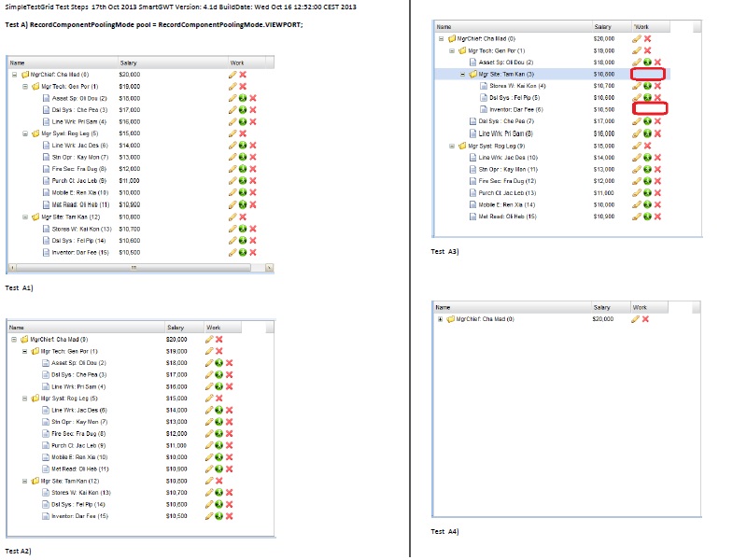747x560 pixels.
Task: Click Salary column header in the collapsed single-row grid
Action: click(602, 307)
